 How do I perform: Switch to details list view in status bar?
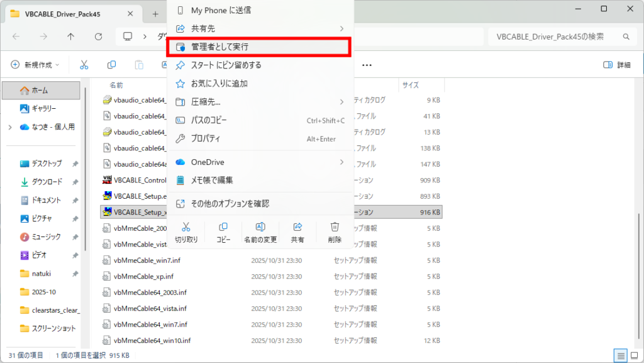pyautogui.click(x=621, y=355)
